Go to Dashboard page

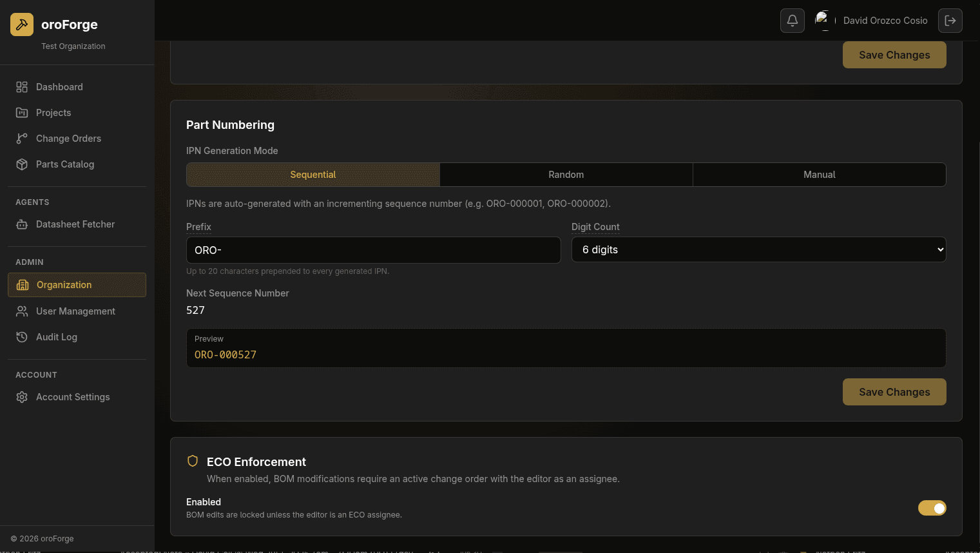click(77, 87)
